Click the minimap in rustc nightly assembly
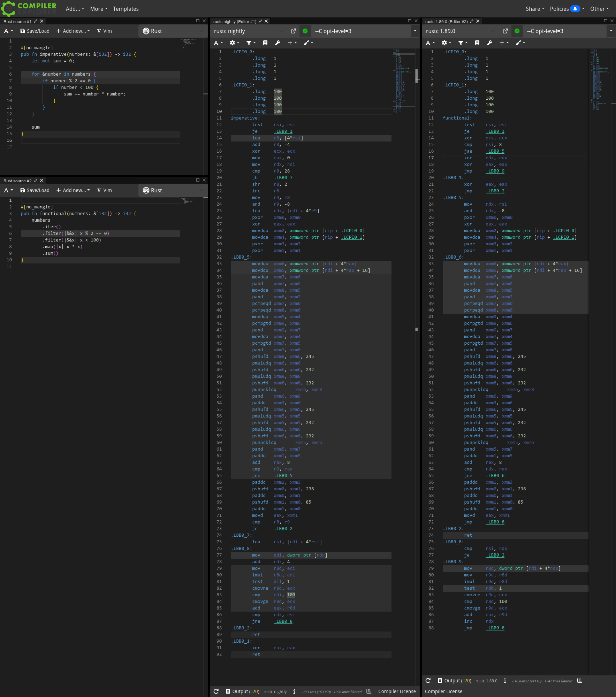The height and width of the screenshot is (697, 616). (404, 80)
